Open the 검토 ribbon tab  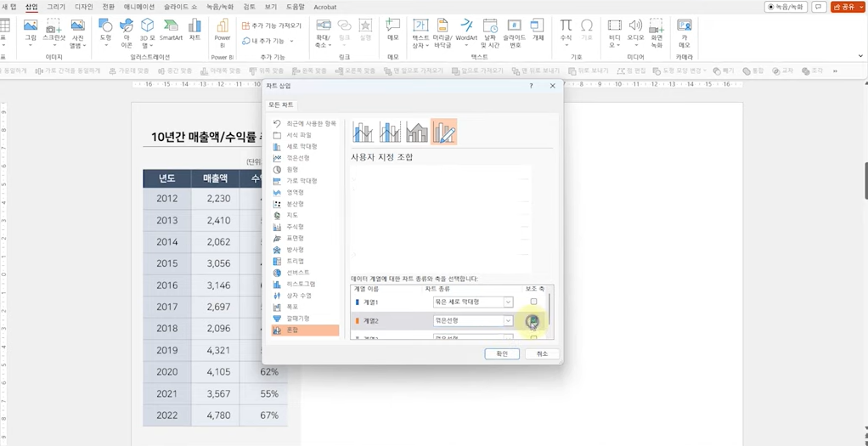click(x=249, y=7)
